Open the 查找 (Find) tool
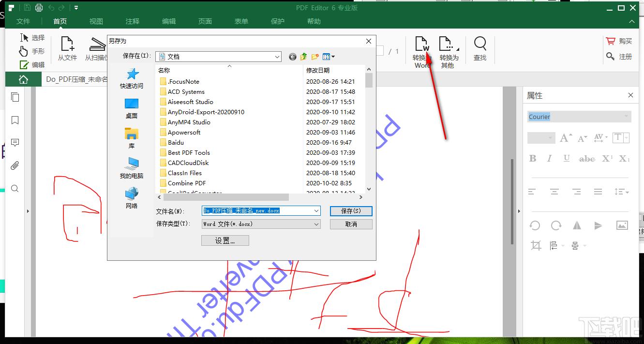The height and width of the screenshot is (344, 644). click(480, 48)
